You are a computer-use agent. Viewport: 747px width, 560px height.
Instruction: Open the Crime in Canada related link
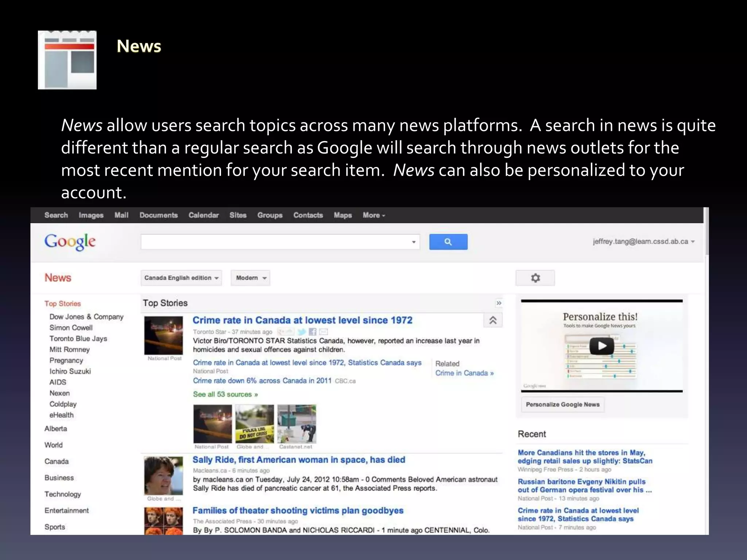[x=464, y=373]
